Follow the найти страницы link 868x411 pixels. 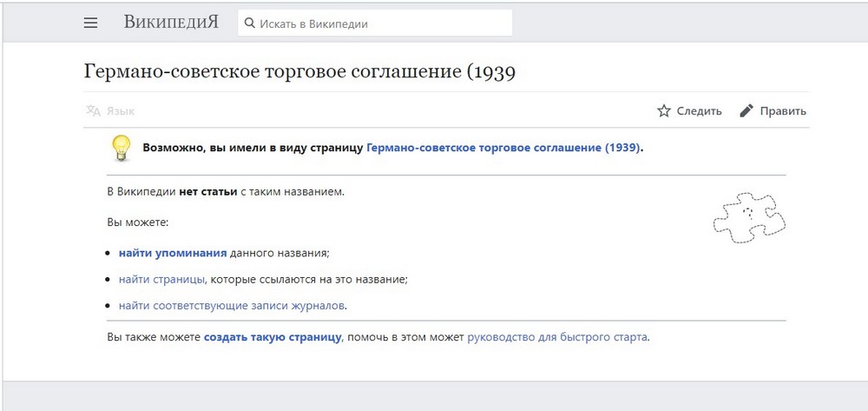[161, 279]
